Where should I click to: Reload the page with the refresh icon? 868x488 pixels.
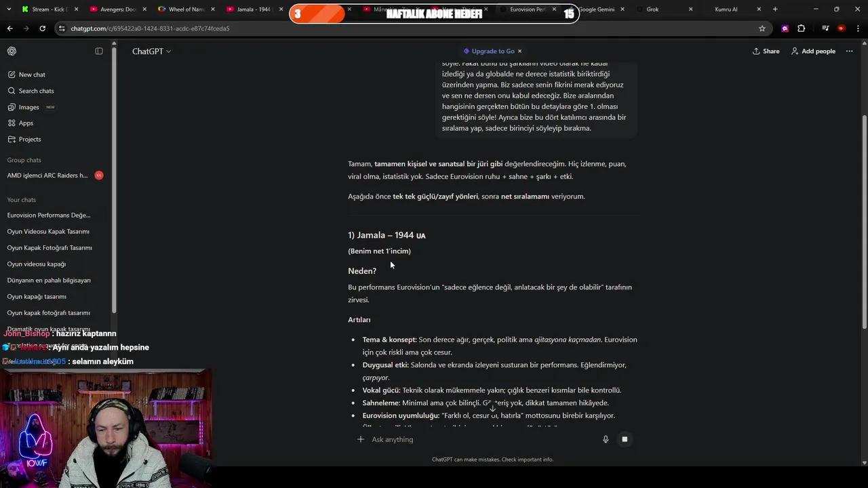pos(42,28)
